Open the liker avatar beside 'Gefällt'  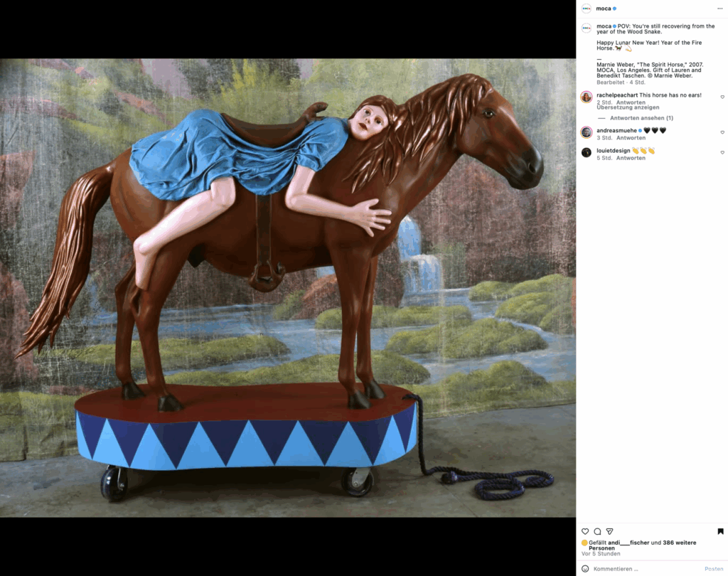coord(584,543)
